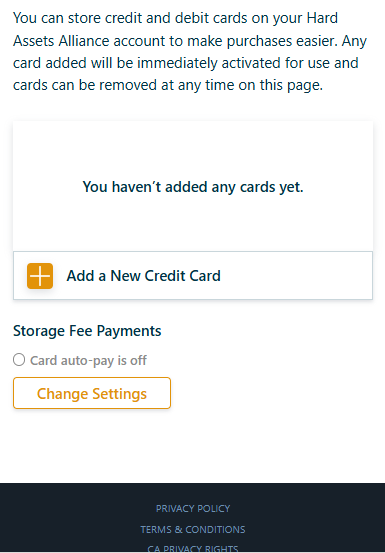Viewport: 385px width, 553px height.
Task: Click the orange plus icon
Action: pos(40,276)
